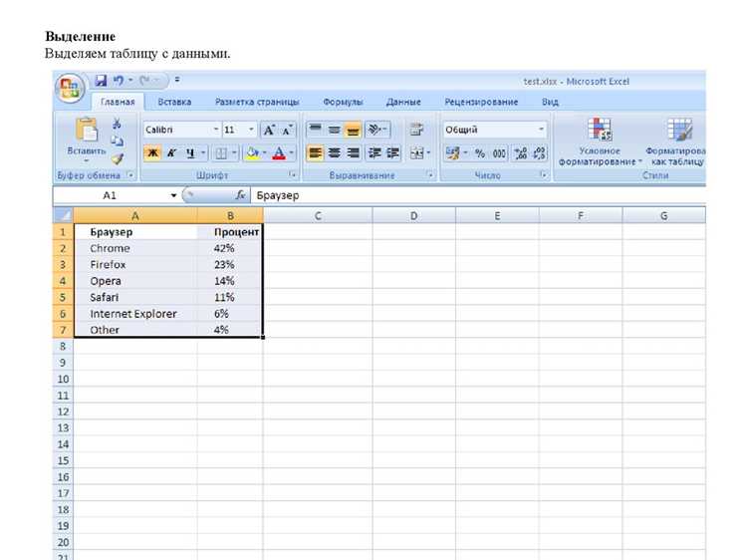The height and width of the screenshot is (560, 747).
Task: Toggle bold Ж formatting button
Action: click(x=152, y=153)
